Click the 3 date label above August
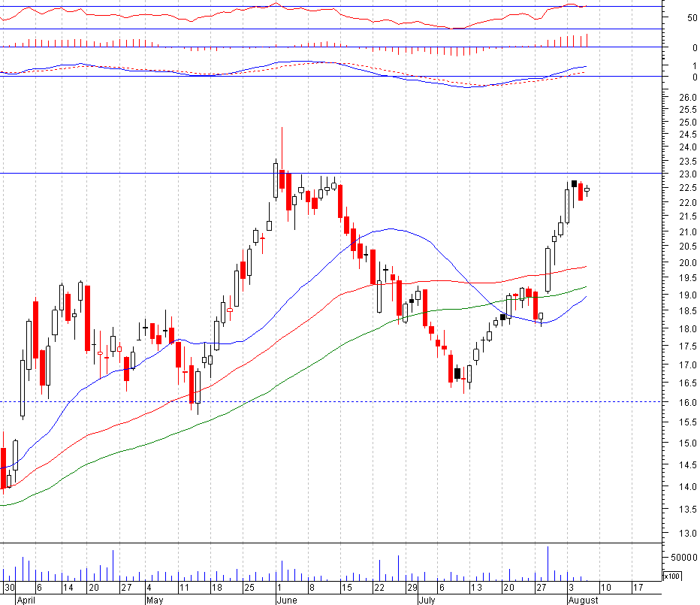 [571, 588]
